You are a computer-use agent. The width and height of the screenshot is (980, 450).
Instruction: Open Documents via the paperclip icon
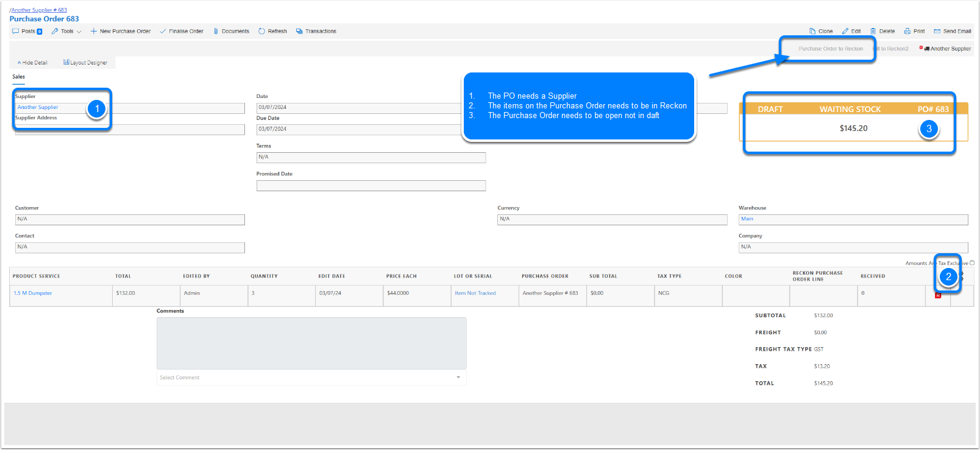216,31
